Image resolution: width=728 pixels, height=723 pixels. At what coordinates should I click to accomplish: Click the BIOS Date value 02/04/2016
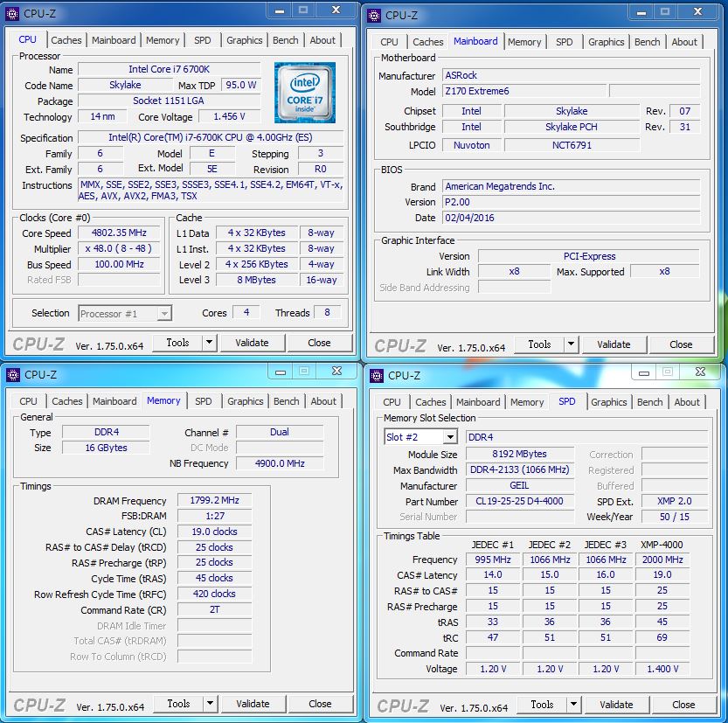click(571, 218)
